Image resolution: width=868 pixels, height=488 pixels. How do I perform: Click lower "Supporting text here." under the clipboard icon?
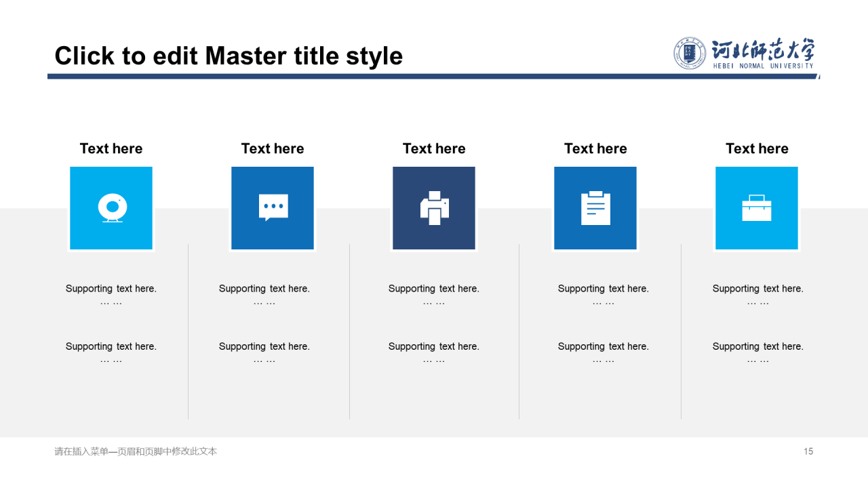604,346
